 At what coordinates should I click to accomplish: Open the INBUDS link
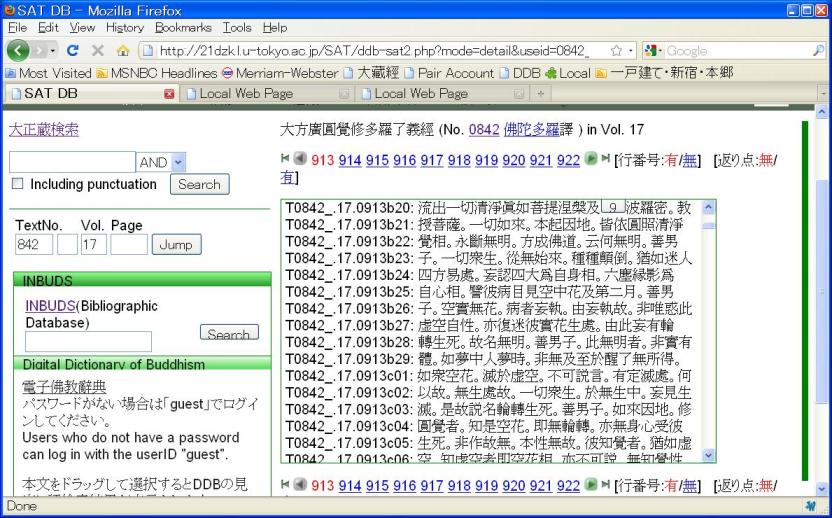click(50, 306)
